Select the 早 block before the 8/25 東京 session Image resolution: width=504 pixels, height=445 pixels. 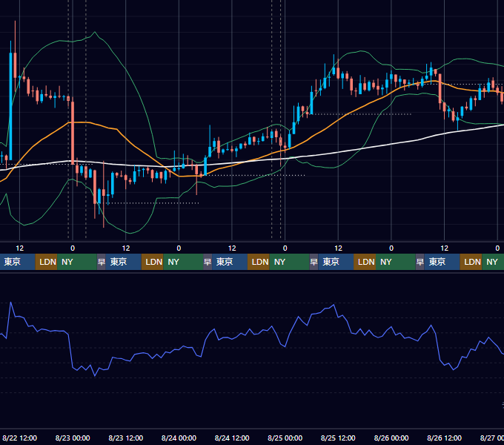314,262
